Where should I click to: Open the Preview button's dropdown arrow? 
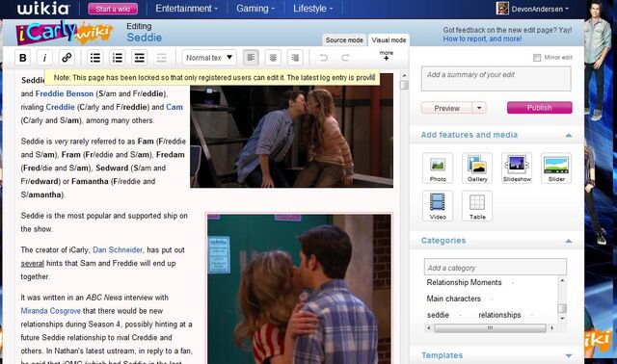click(x=479, y=108)
